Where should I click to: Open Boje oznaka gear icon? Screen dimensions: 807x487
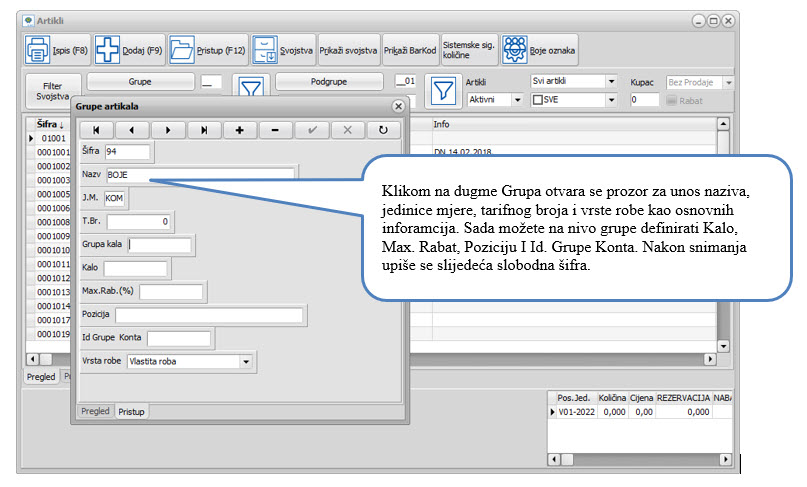515,50
